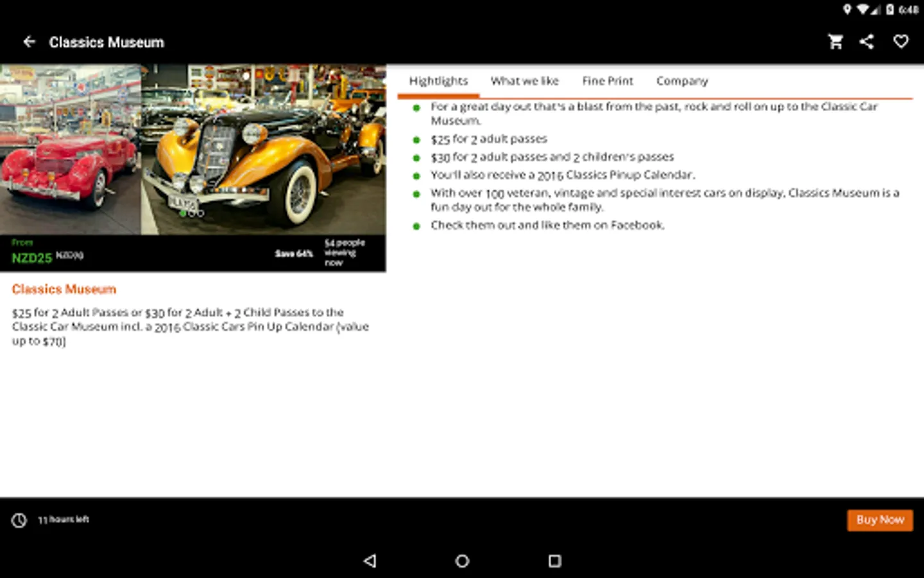Check location icon in status bar
This screenshot has width=924, height=578.
coord(847,9)
